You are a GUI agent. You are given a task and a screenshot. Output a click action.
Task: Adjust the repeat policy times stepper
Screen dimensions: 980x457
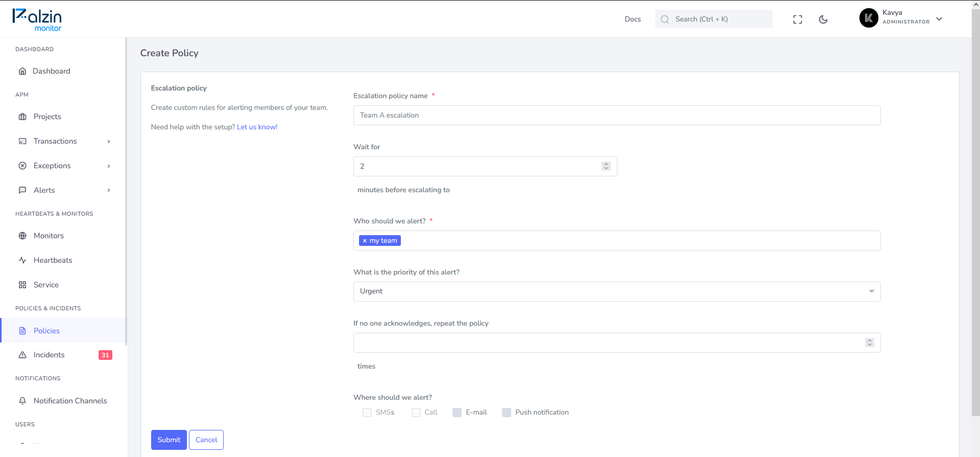point(870,342)
